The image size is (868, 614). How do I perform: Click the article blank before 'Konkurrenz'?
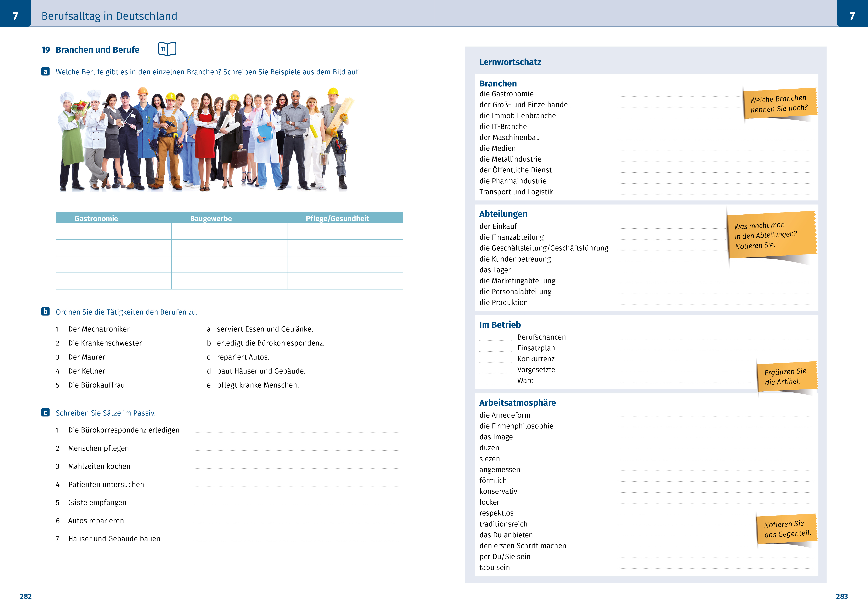point(495,359)
